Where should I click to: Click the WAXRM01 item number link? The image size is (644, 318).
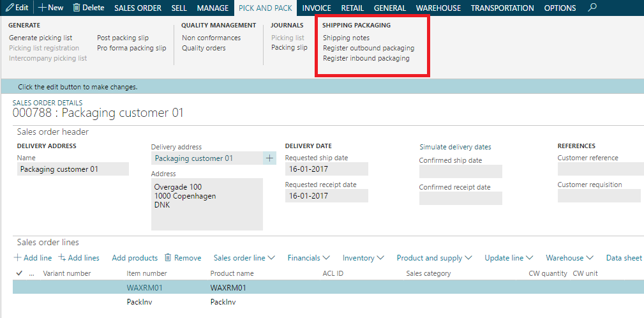[145, 287]
